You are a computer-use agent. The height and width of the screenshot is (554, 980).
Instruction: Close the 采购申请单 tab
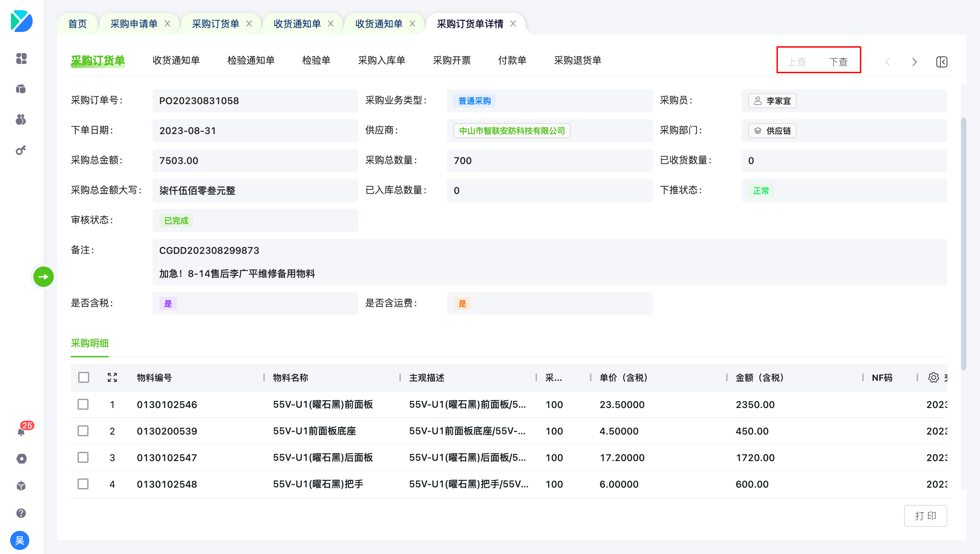click(x=167, y=23)
